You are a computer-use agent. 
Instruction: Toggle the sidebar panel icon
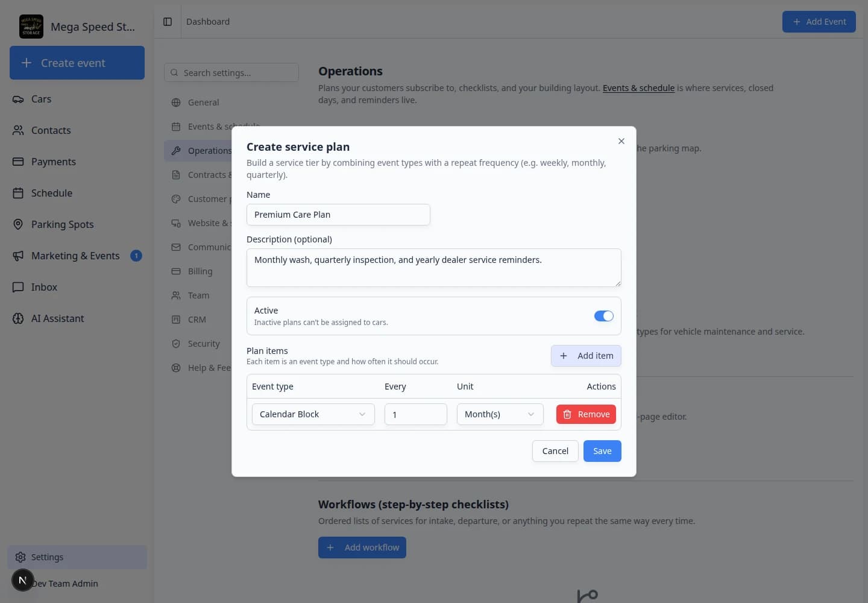[168, 22]
